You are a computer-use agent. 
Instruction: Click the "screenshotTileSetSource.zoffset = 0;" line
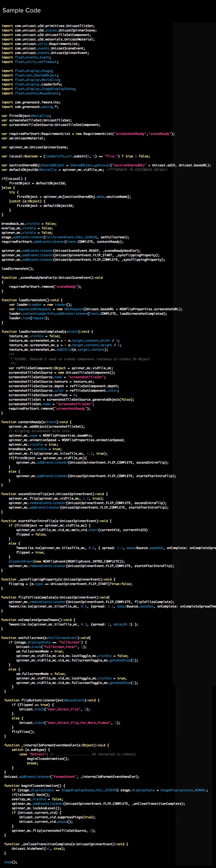43,395
